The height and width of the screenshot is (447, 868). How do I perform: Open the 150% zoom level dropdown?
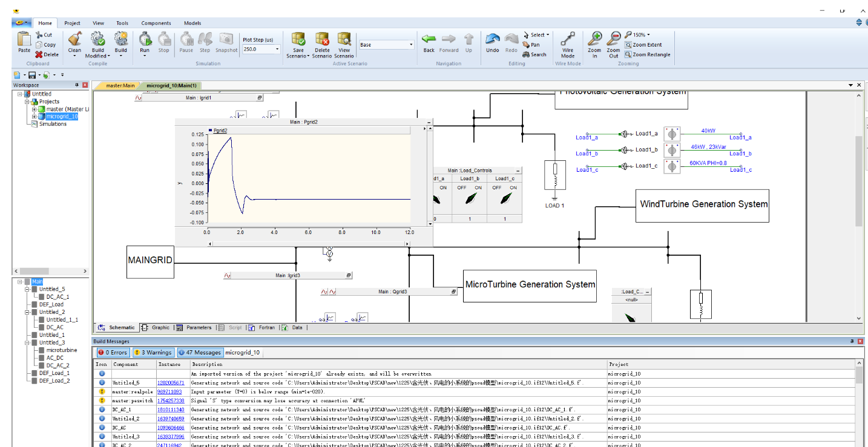click(648, 35)
